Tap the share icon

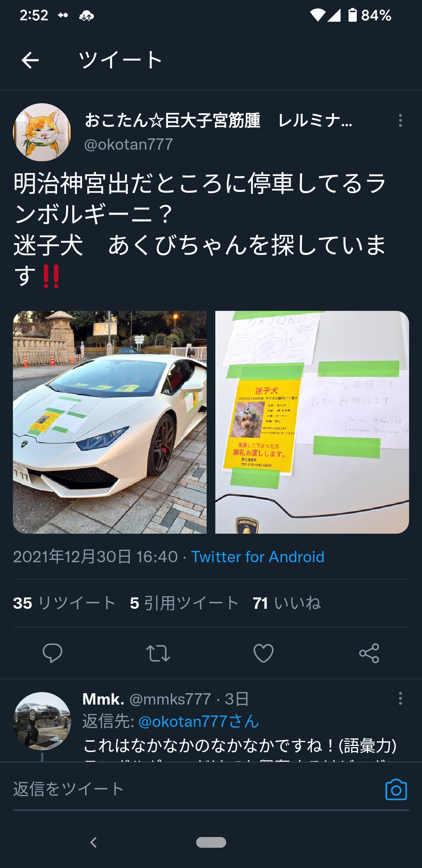point(369,653)
